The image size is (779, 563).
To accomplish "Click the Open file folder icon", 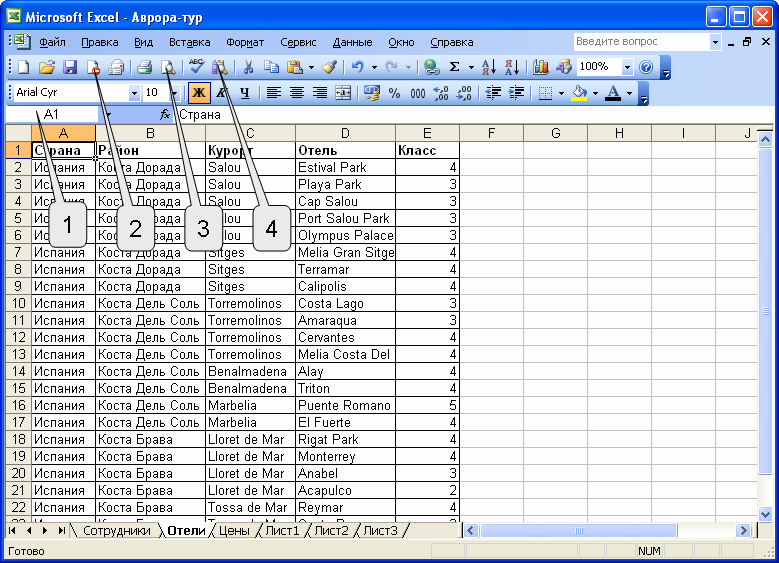I will [x=47, y=67].
